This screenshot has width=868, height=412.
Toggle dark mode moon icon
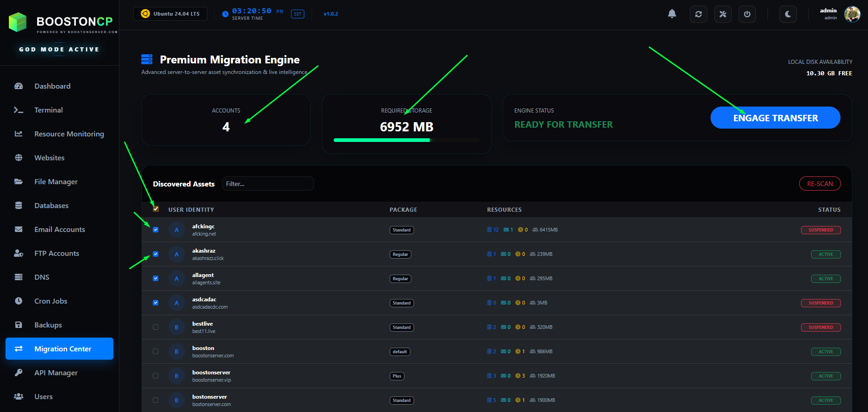(788, 14)
